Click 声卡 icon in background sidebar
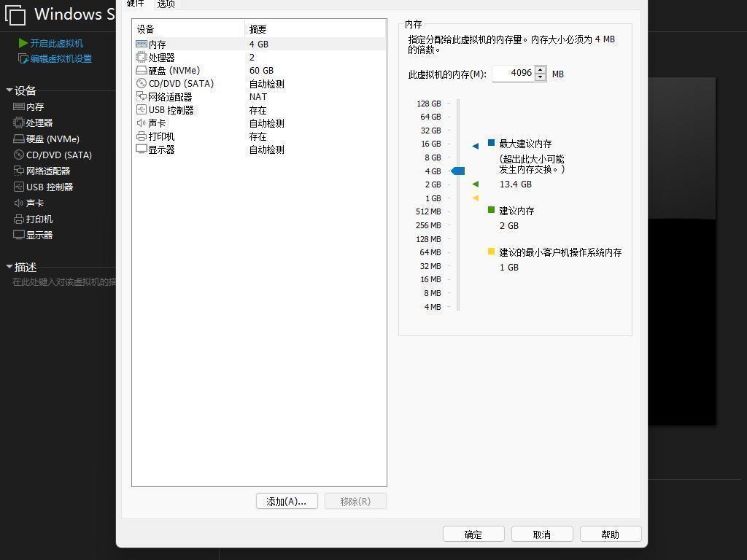 pyautogui.click(x=18, y=203)
